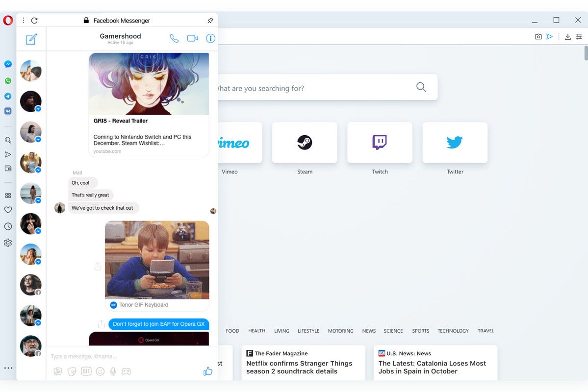The width and height of the screenshot is (588, 392).
Task: Select the SCIENCE news category
Action: [x=393, y=331]
